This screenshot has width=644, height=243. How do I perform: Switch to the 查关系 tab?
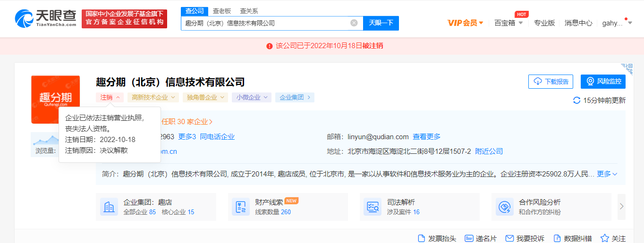(249, 11)
